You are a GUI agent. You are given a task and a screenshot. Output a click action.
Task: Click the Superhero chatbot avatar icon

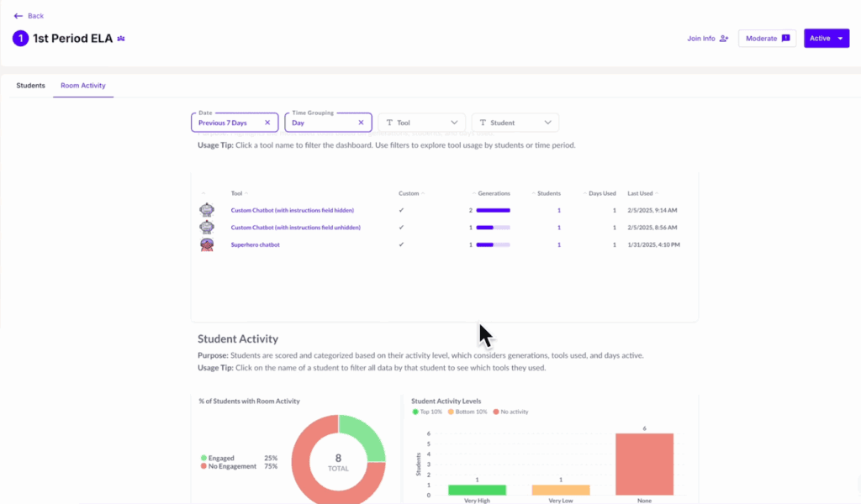(206, 244)
